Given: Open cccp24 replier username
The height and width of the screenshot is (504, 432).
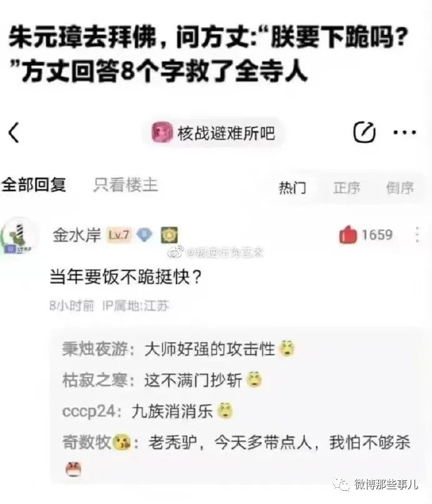Looking at the screenshot, I should pos(89,411).
